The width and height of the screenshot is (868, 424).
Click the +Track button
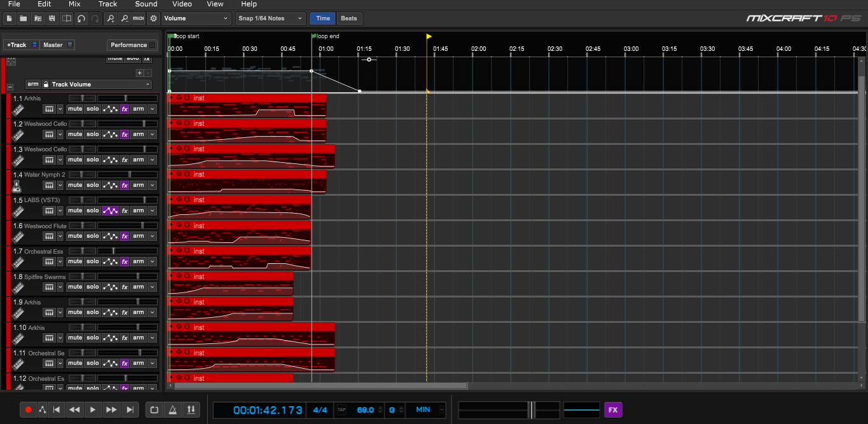click(x=22, y=44)
